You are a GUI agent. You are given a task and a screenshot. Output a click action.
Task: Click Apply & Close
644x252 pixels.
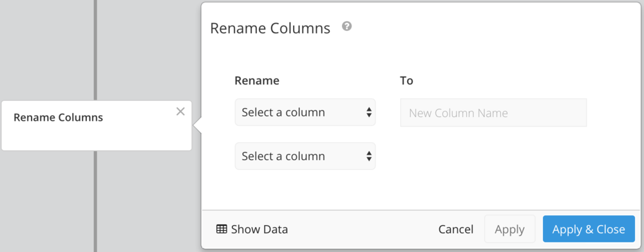589,229
